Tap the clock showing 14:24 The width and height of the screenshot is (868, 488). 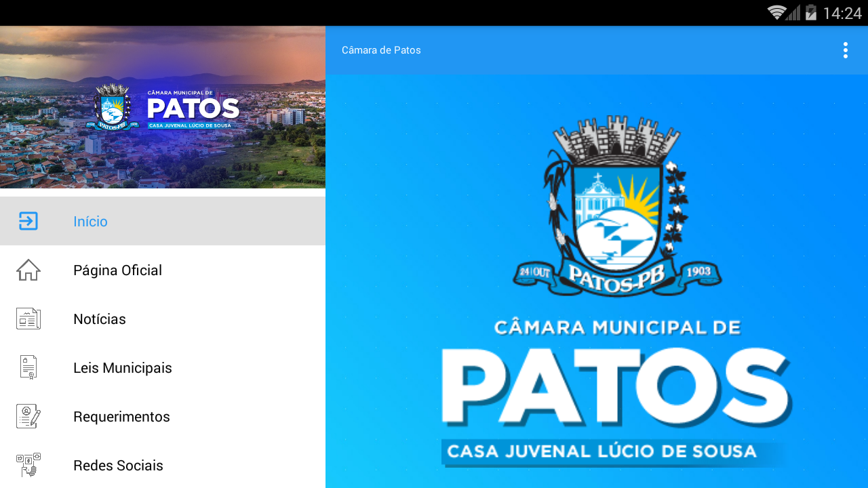coord(842,13)
